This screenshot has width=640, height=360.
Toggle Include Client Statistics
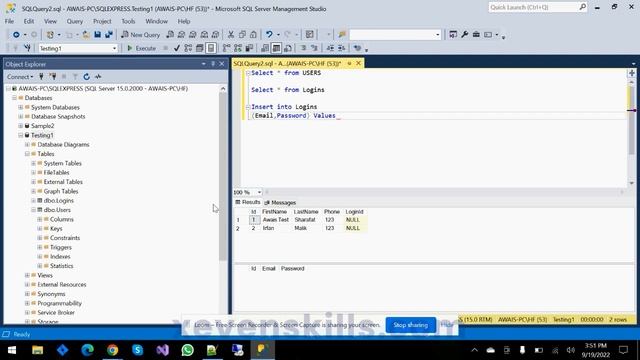[x=249, y=48]
